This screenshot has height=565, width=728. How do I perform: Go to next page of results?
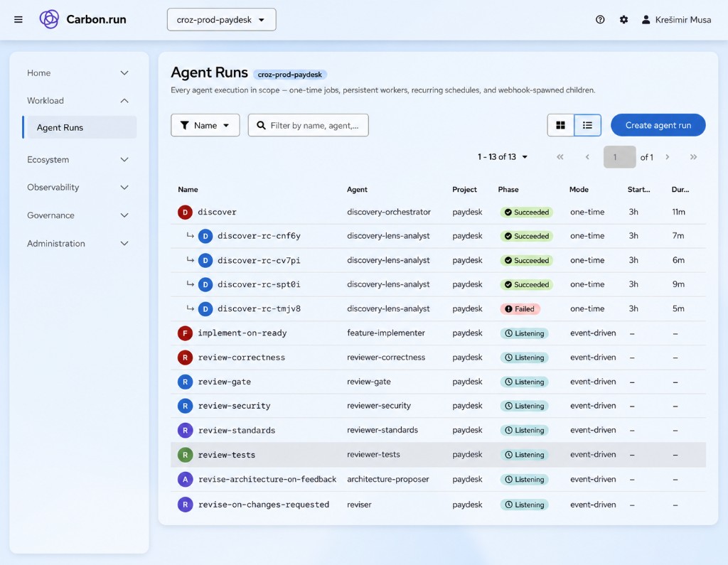pos(667,157)
